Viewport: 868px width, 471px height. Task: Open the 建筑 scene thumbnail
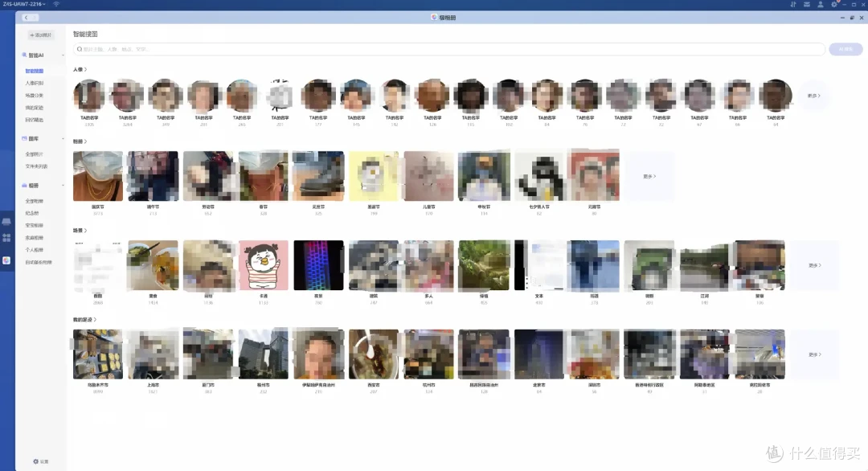point(374,265)
